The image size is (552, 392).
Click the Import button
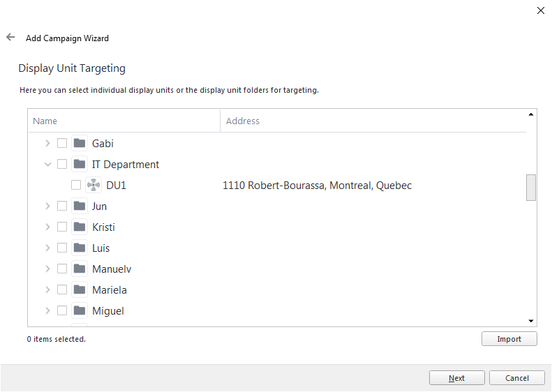(509, 339)
